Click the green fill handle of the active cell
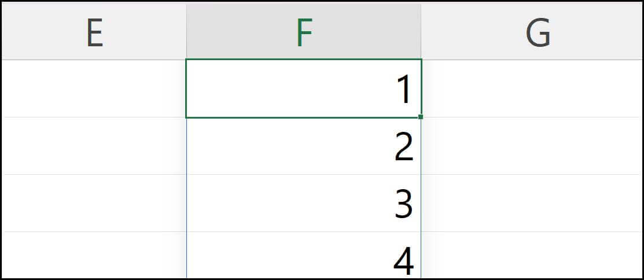Viewport: 644px width, 280px height. click(x=421, y=117)
